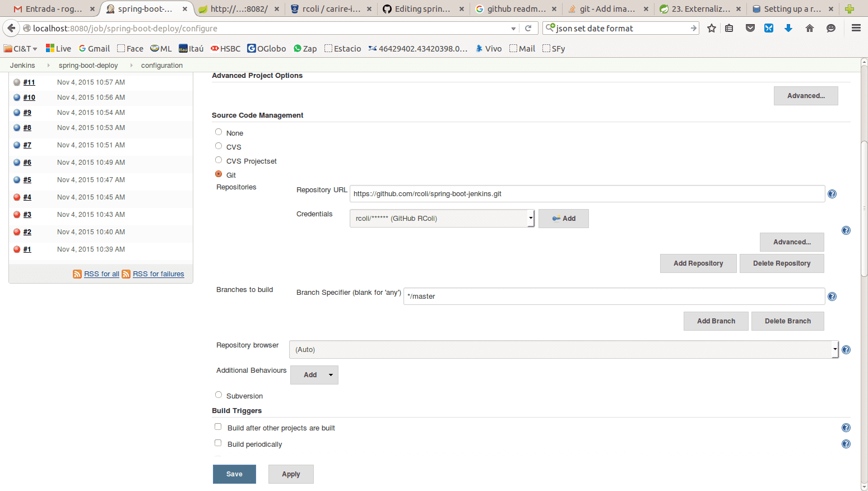Click the RSS for all feed icon
The image size is (868, 491).
pos(77,274)
